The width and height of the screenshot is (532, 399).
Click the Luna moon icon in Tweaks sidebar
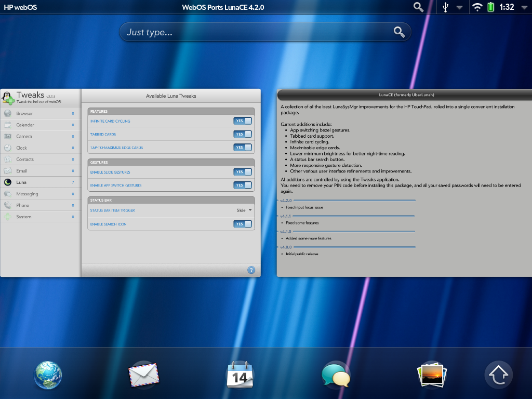pyautogui.click(x=8, y=182)
